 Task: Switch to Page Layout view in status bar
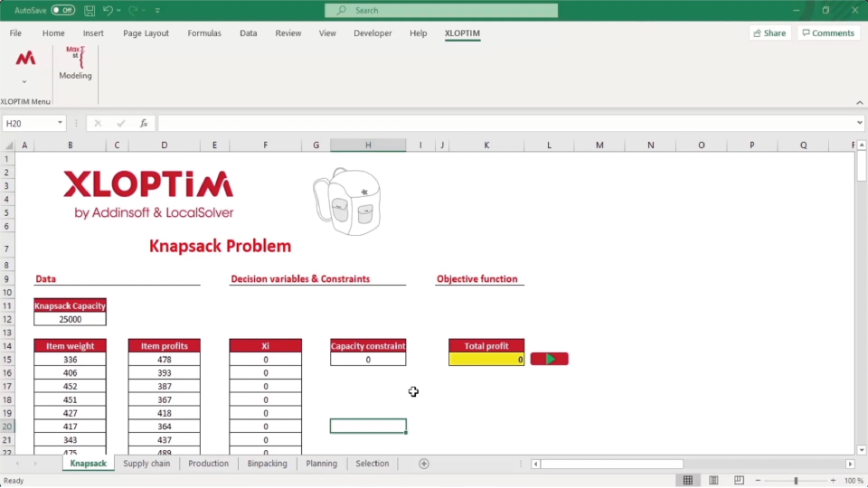[713, 480]
